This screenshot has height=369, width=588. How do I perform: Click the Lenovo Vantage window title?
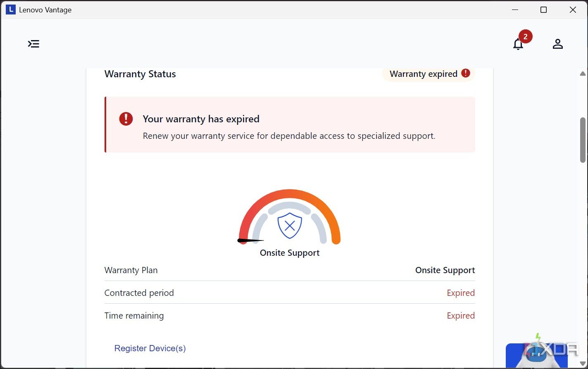45,10
